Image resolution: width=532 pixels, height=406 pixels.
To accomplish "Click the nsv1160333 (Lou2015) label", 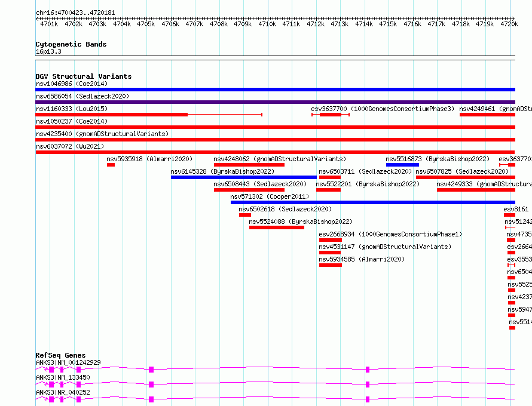I will tap(72, 109).
